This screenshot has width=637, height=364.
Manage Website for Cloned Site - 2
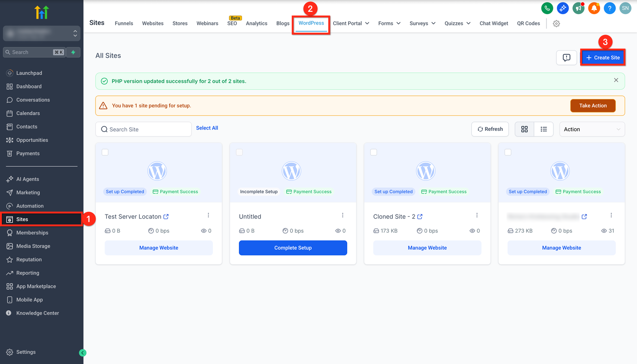coord(427,248)
